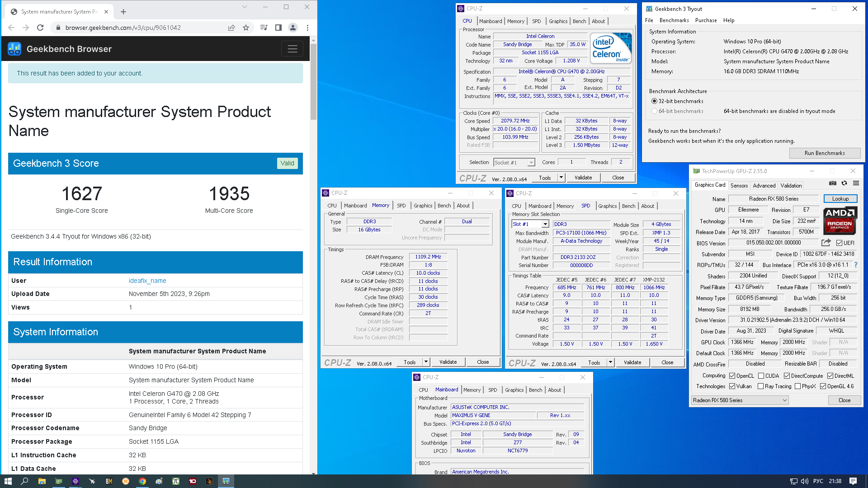
Task: Click Validate in the CPU-Z CPU window
Action: point(583,178)
